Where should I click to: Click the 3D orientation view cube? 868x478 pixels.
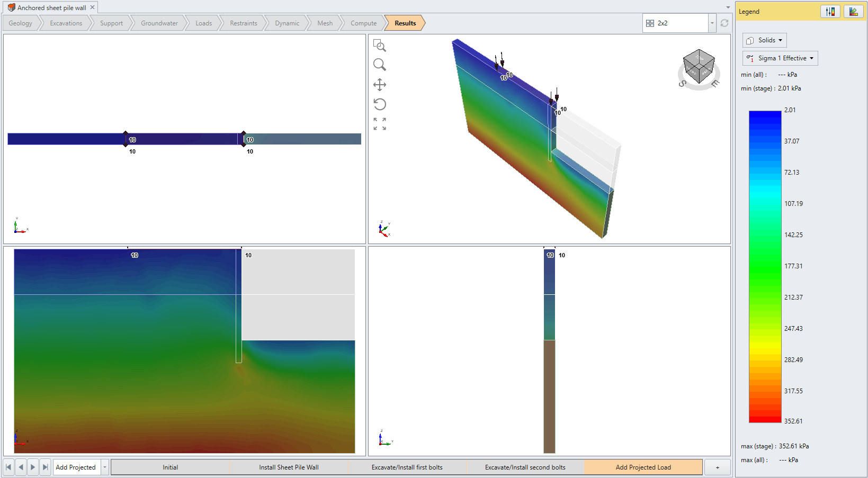pyautogui.click(x=699, y=67)
